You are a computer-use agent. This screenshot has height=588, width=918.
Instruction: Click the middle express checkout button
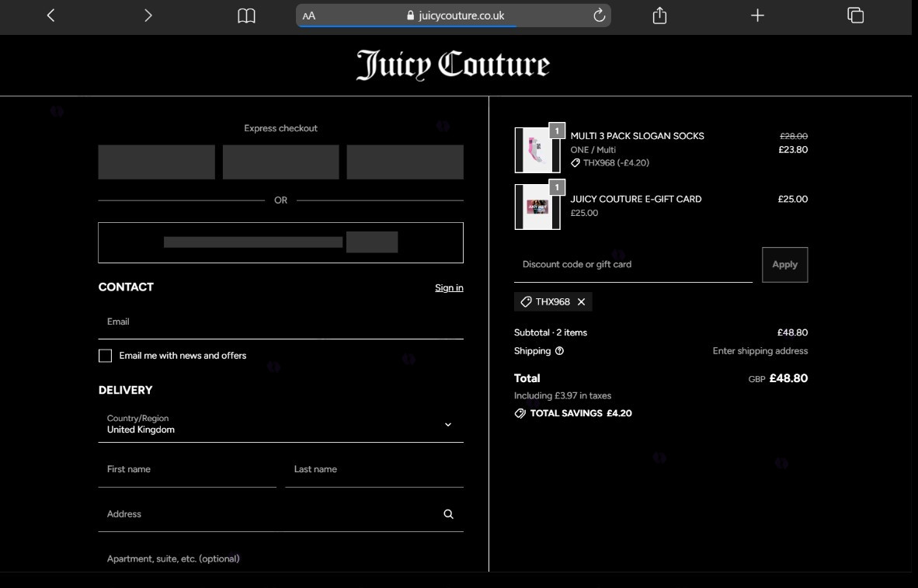(280, 162)
